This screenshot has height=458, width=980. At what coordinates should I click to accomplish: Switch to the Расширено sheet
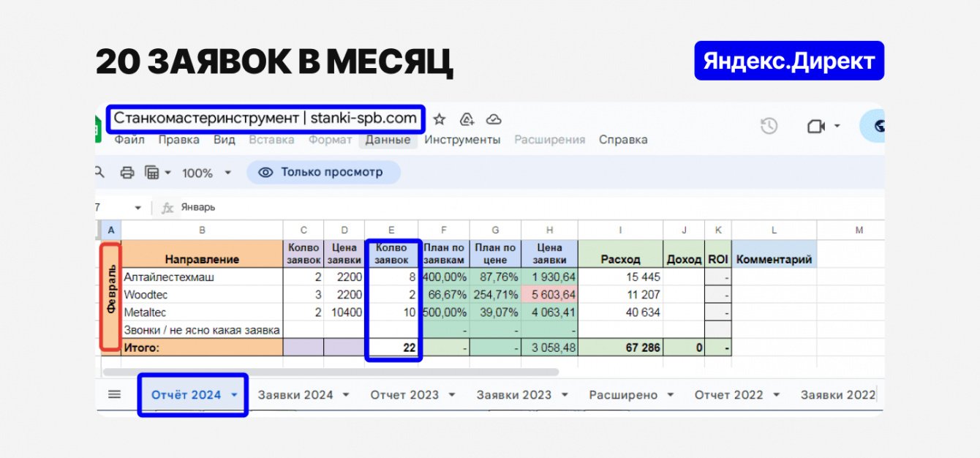[623, 395]
